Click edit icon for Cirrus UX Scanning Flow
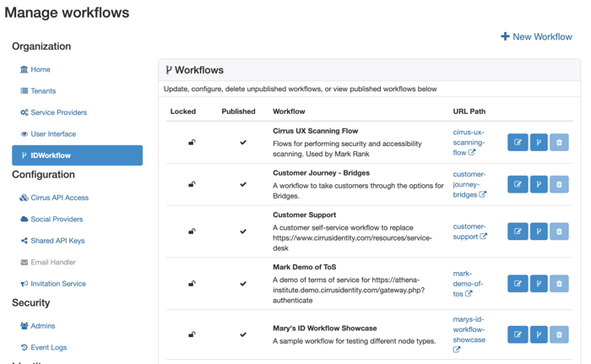The width and height of the screenshot is (591, 364). [518, 143]
